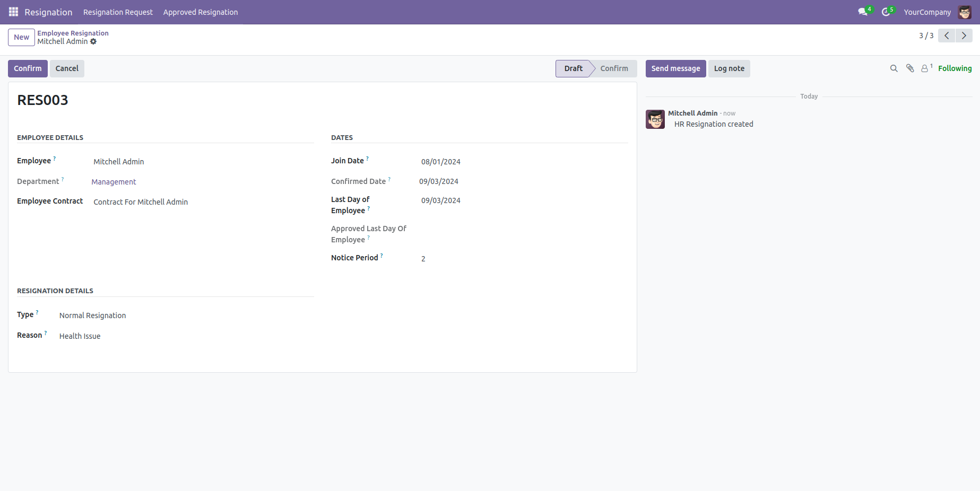
Task: Open the apps grid menu icon
Action: coord(13,12)
